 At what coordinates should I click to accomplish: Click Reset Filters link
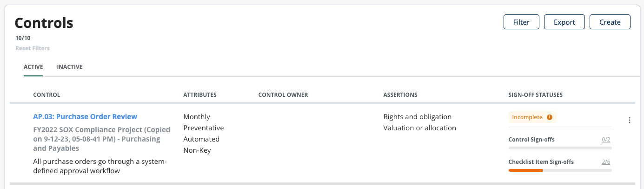33,48
